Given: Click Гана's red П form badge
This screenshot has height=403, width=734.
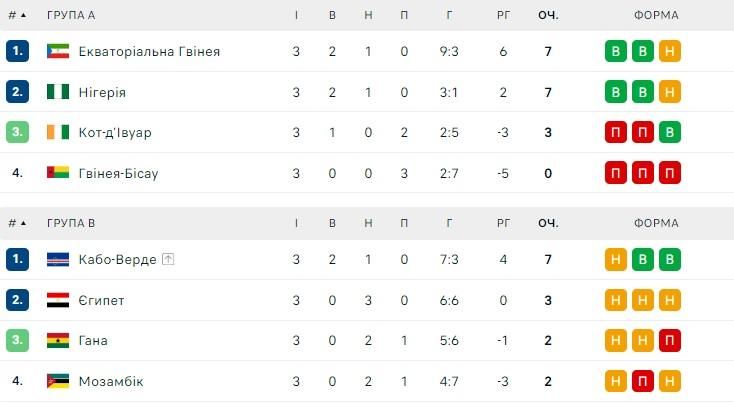Looking at the screenshot, I should tap(670, 340).
